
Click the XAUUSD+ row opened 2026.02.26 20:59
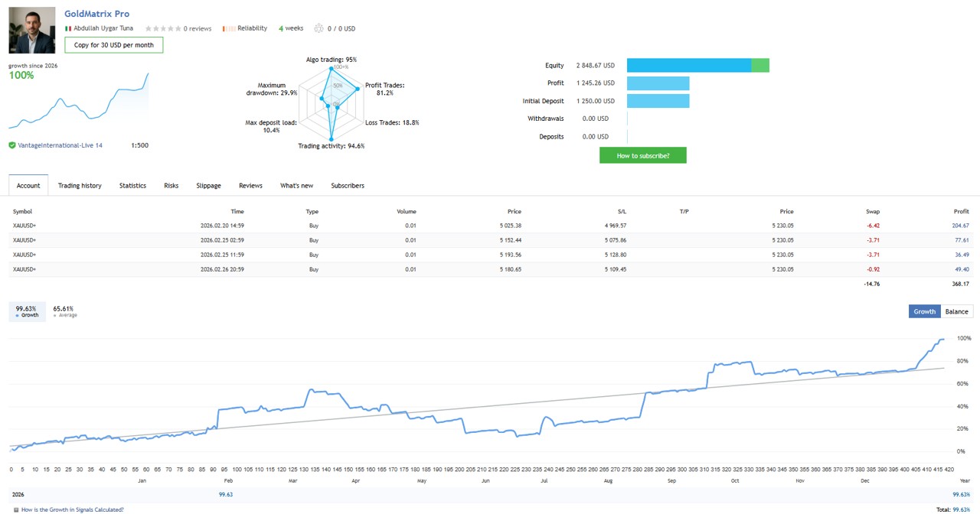(490, 269)
